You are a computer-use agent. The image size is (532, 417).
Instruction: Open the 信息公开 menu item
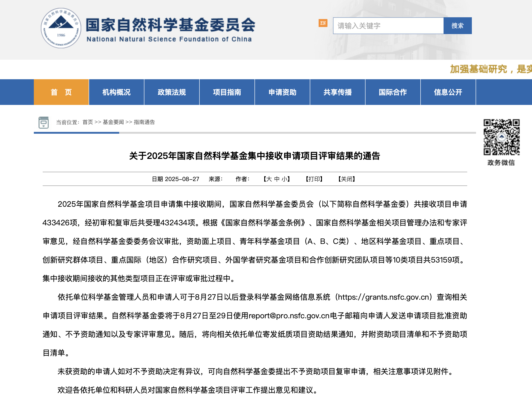click(x=448, y=92)
